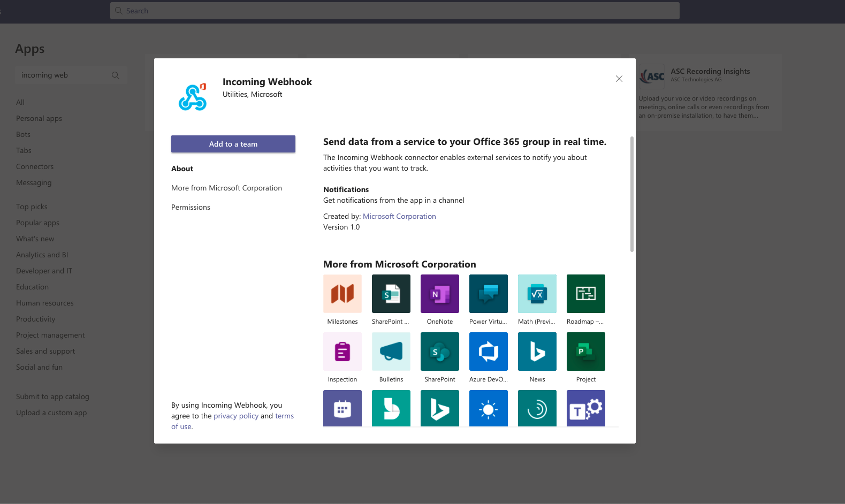Open the Human resources category
The height and width of the screenshot is (504, 845).
45,303
